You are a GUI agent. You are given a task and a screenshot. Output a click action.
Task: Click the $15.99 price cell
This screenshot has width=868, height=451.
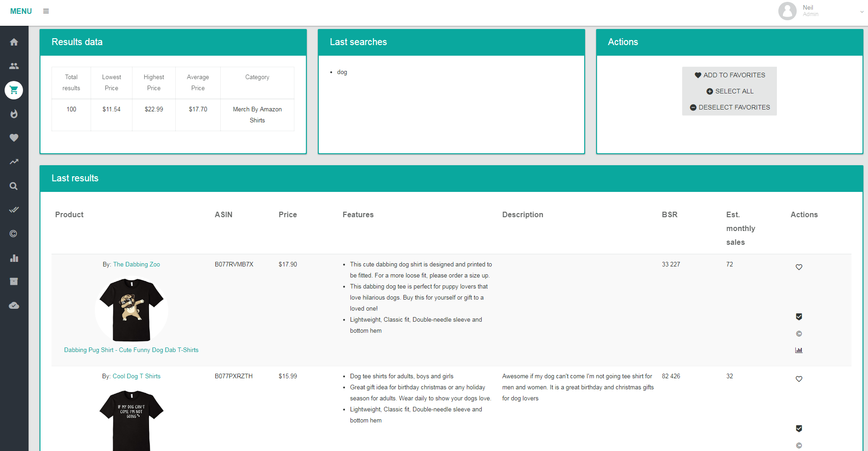click(288, 376)
